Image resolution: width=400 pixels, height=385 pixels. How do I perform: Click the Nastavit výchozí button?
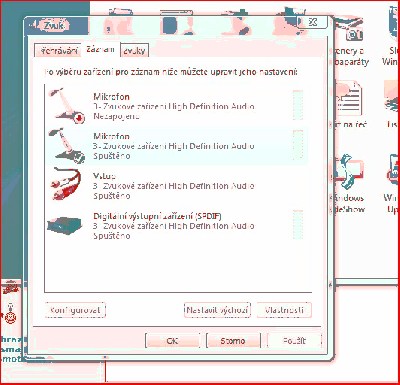(217, 310)
